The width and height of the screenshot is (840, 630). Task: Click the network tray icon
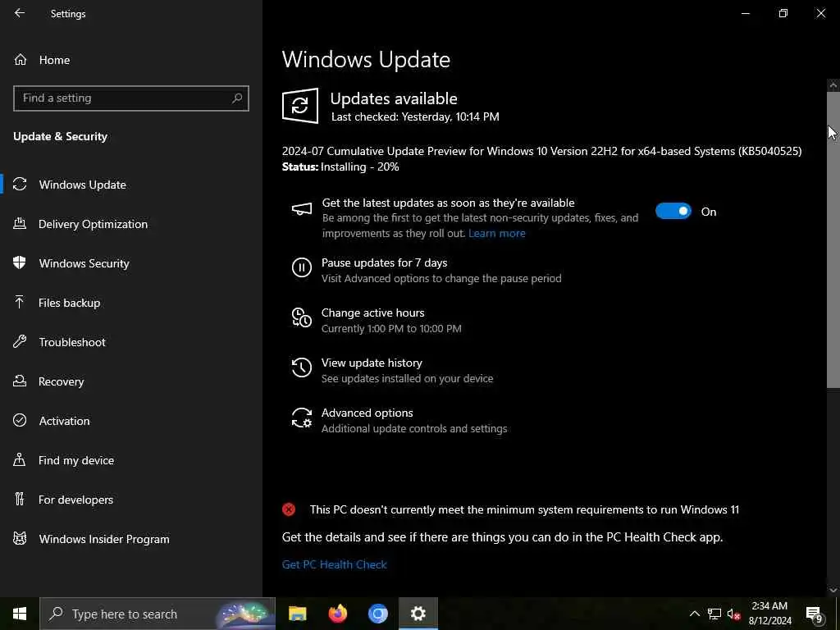pyautogui.click(x=714, y=614)
